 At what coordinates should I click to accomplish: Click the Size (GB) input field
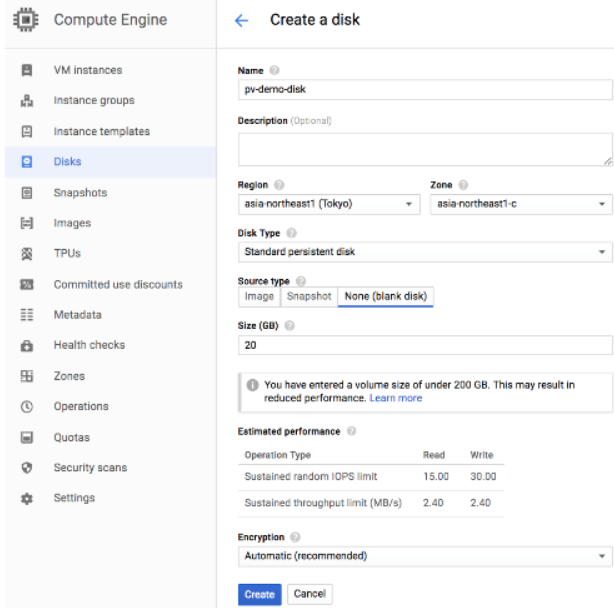[424, 344]
